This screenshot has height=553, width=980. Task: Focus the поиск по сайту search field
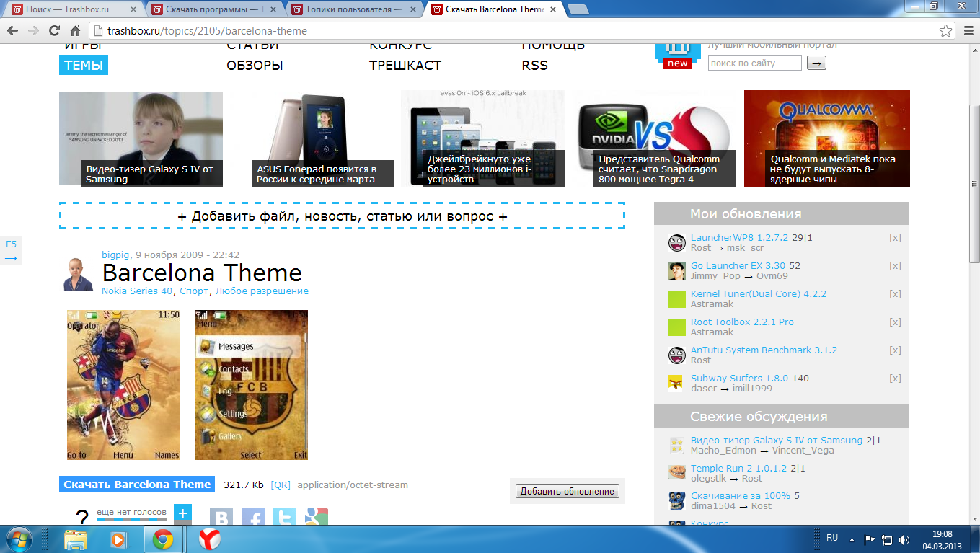754,63
